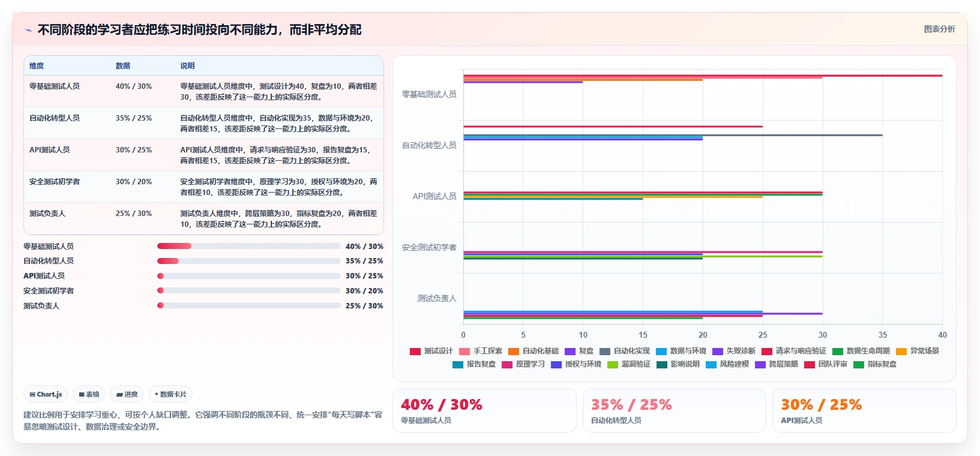Click the 安全测试初学者 progress bar
The width and height of the screenshot is (980, 456).
tap(248, 290)
